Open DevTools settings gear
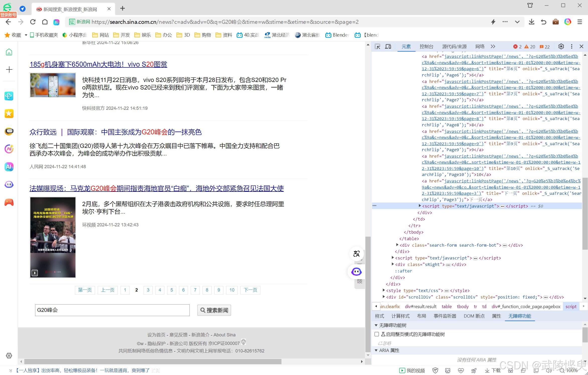 click(561, 47)
